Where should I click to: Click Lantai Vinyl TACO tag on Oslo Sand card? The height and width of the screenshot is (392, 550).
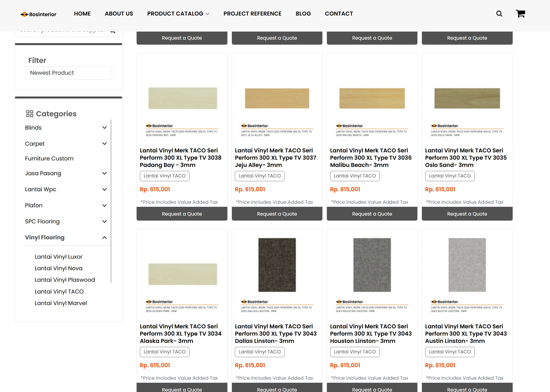point(450,176)
